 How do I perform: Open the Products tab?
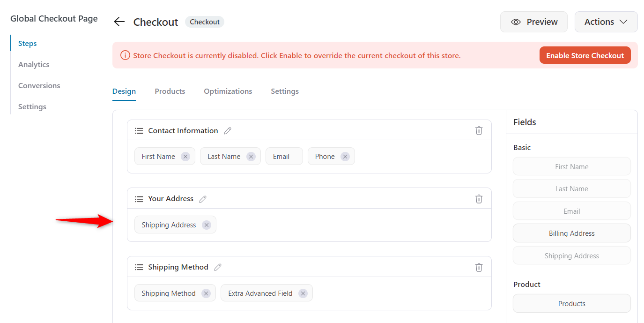(x=170, y=91)
